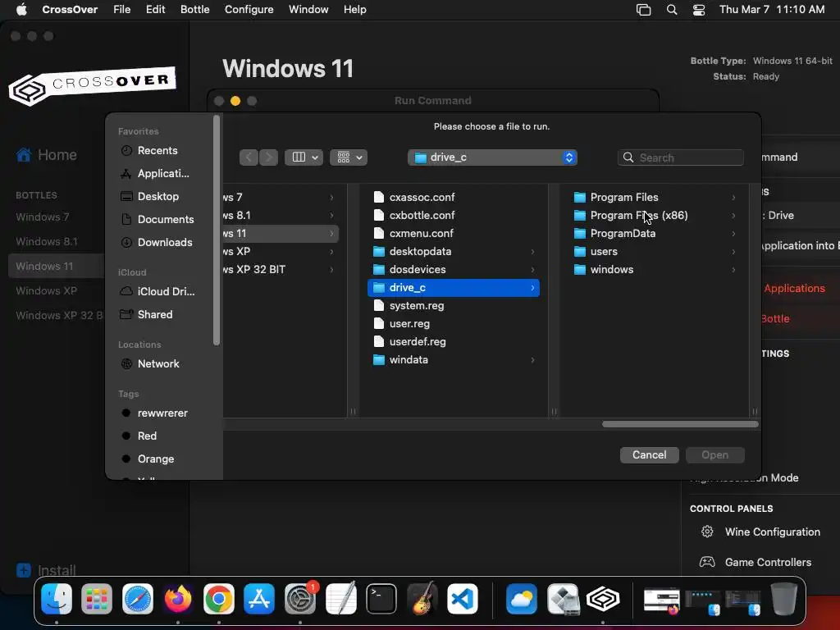Launch Safari from the Dock
This screenshot has width=840, height=630.
click(138, 599)
